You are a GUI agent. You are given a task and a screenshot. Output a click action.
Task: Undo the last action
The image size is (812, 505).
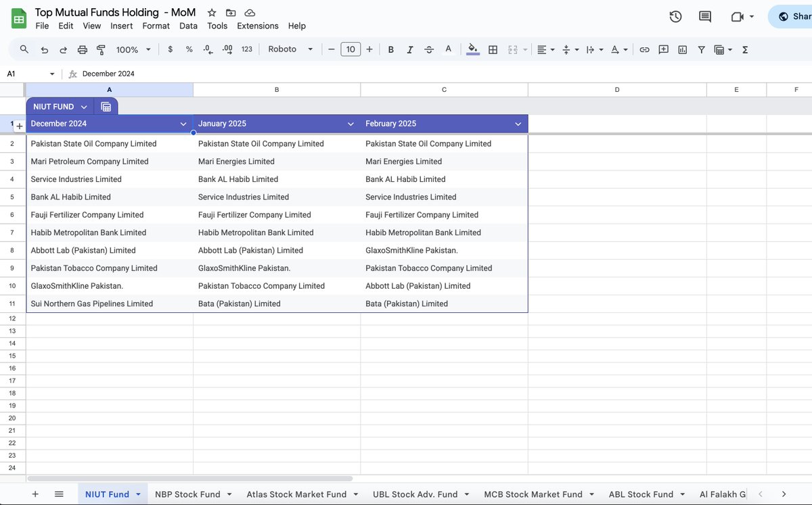[44, 49]
